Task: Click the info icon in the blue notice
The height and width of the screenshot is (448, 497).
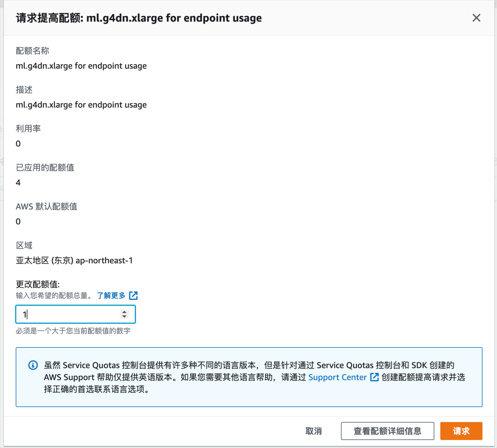Action: pos(33,365)
